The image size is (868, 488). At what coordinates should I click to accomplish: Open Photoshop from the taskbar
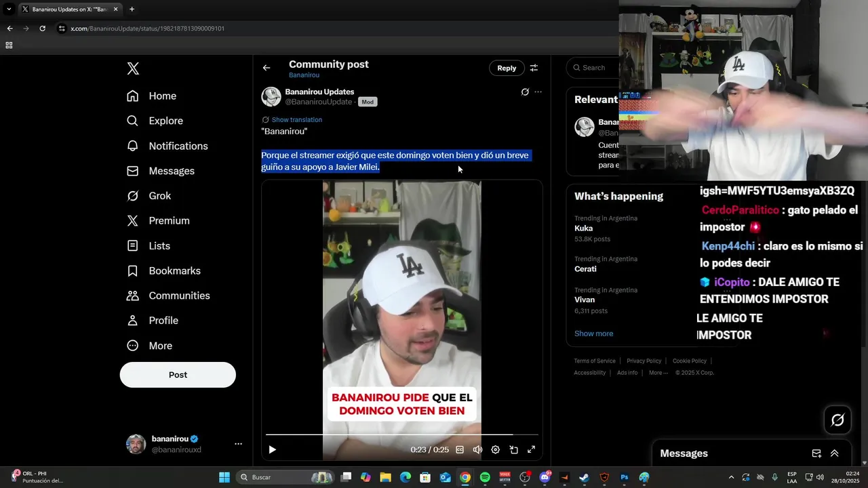pyautogui.click(x=625, y=477)
